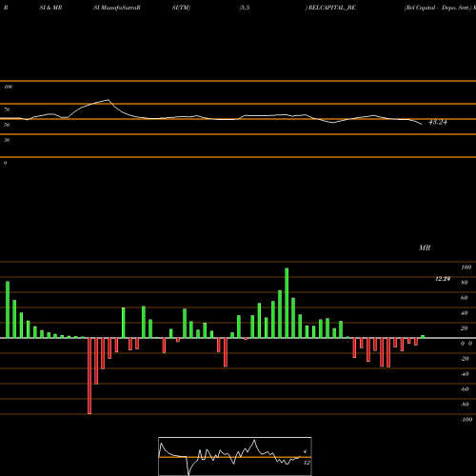
Task: Click the MR value 12.29
Action: click(443, 279)
